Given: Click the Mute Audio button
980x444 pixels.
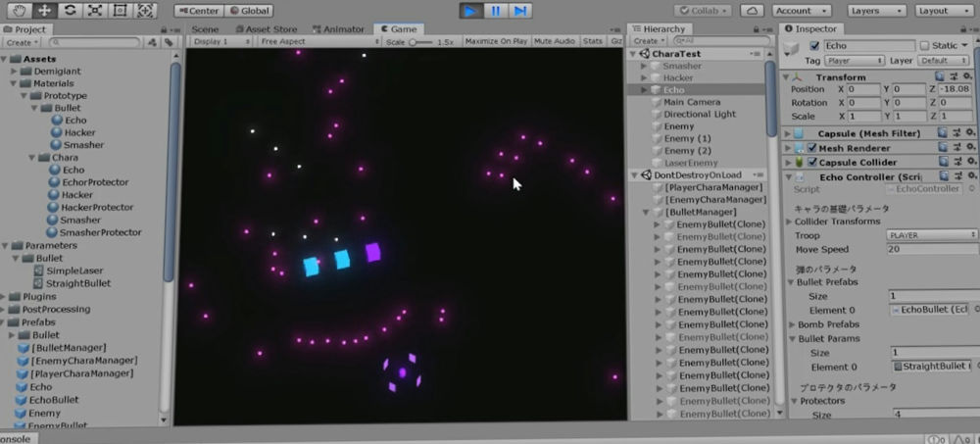Looking at the screenshot, I should 555,42.
